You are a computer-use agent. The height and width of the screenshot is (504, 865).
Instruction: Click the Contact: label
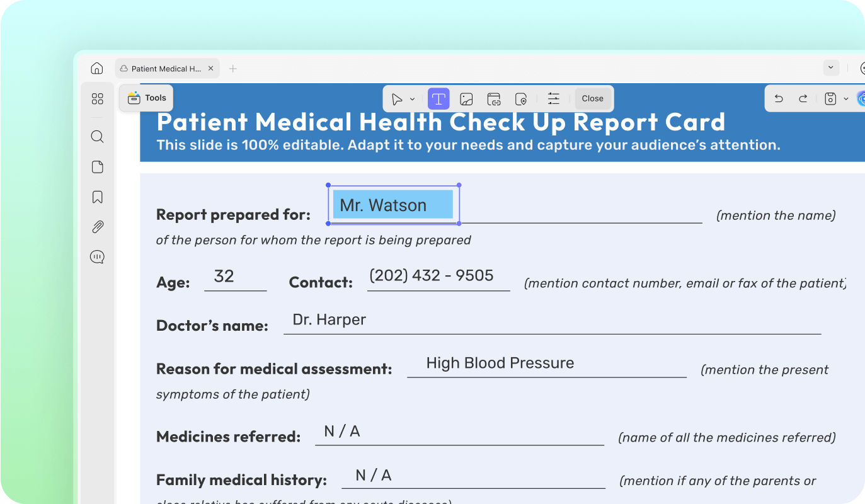coord(321,283)
